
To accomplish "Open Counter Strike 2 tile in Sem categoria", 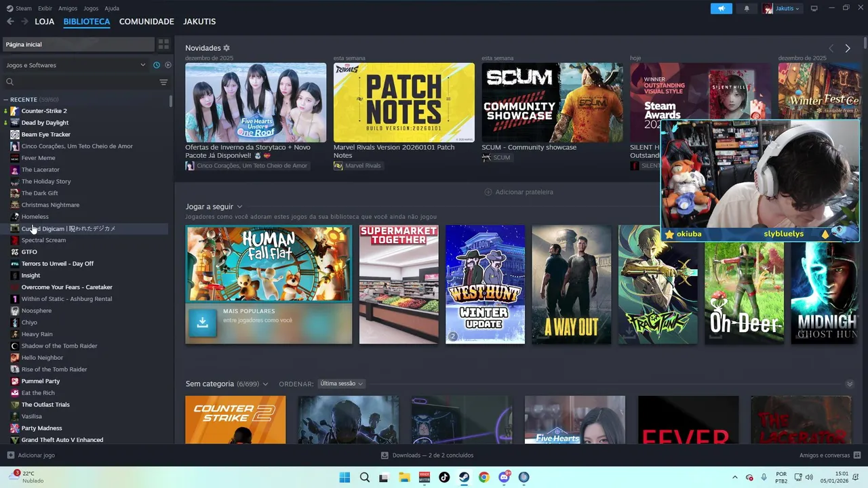I will [x=235, y=420].
